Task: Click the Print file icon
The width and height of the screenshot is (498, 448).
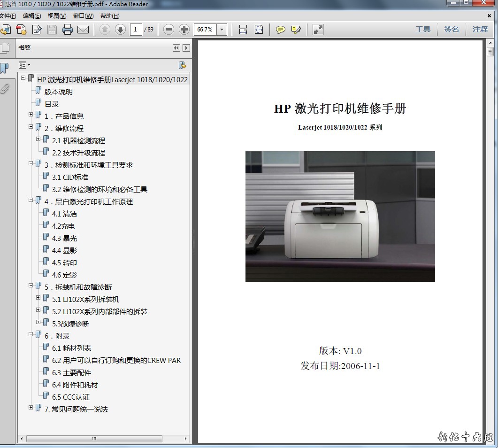Action: 68,30
